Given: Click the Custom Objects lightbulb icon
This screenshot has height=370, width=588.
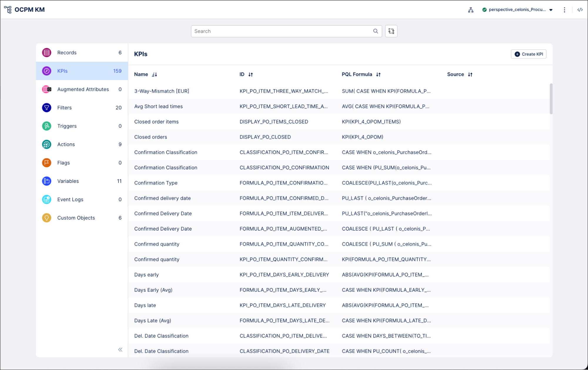Looking at the screenshot, I should pos(46,218).
